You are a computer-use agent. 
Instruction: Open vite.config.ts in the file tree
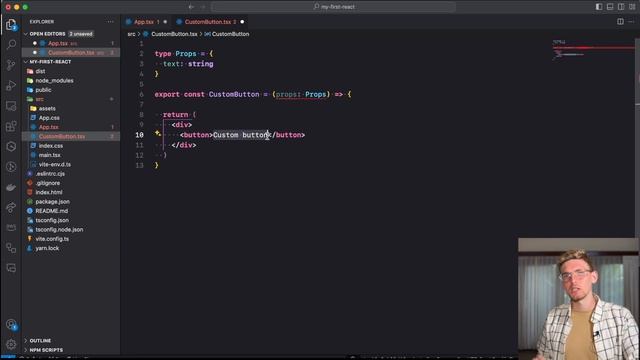(x=52, y=239)
